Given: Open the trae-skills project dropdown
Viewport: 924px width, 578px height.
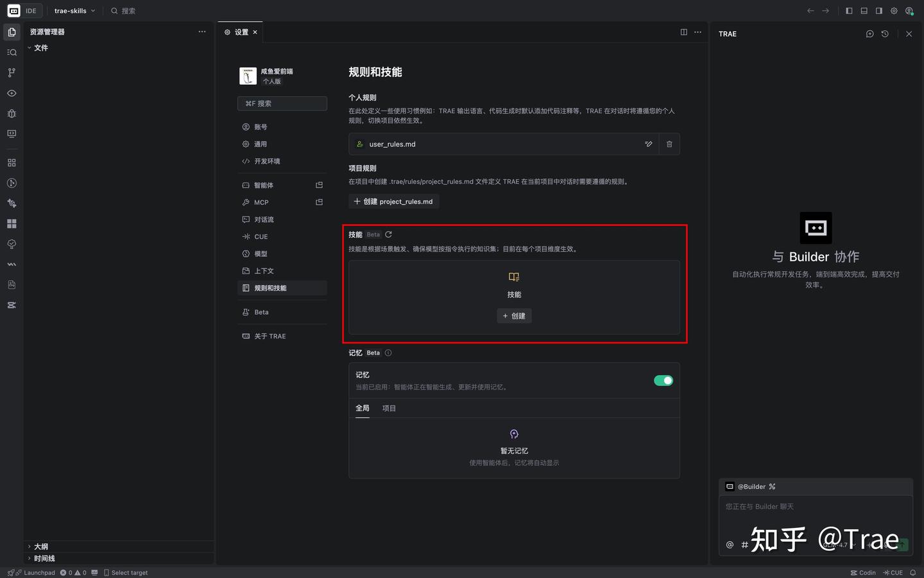Looking at the screenshot, I should tap(74, 11).
